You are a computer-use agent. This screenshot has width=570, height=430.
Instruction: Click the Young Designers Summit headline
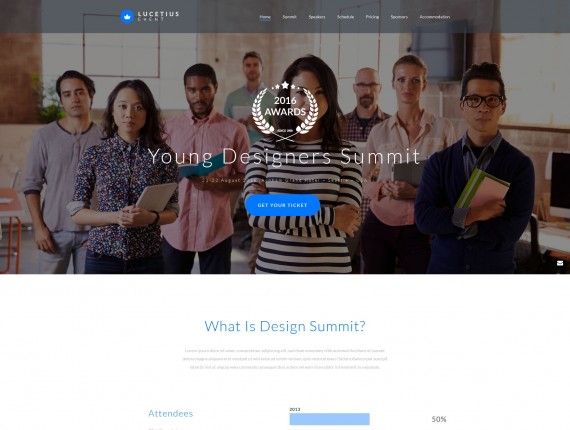[x=285, y=157]
